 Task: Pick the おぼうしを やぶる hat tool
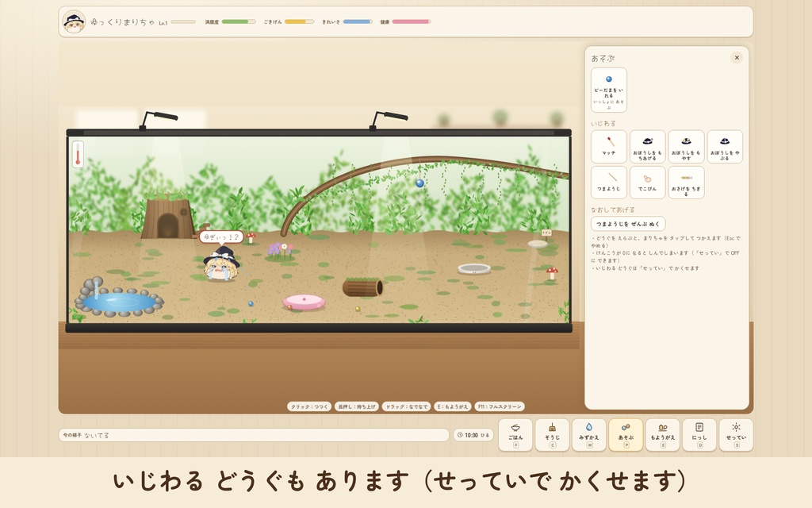point(725,147)
